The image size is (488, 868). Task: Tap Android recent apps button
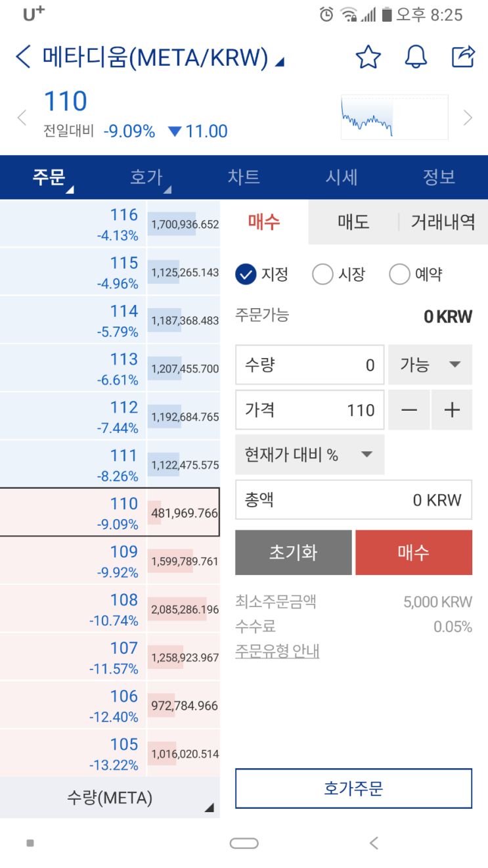pos(30,843)
